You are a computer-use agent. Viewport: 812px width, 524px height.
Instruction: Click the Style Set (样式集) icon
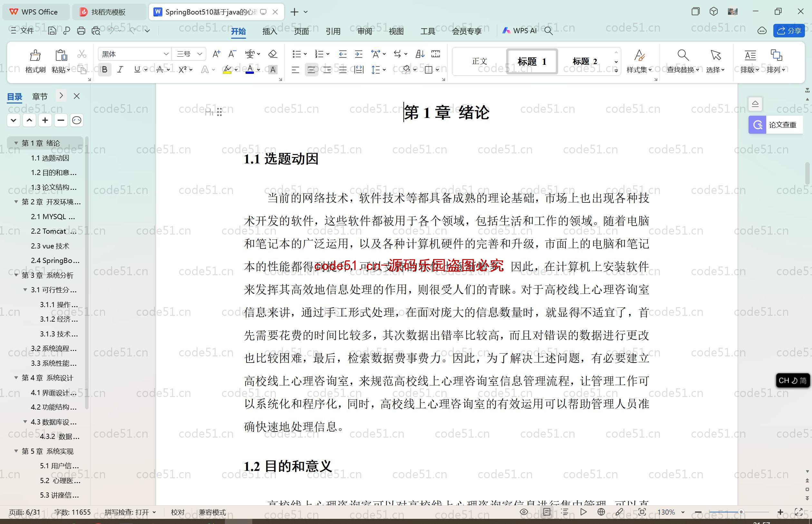tap(639, 55)
